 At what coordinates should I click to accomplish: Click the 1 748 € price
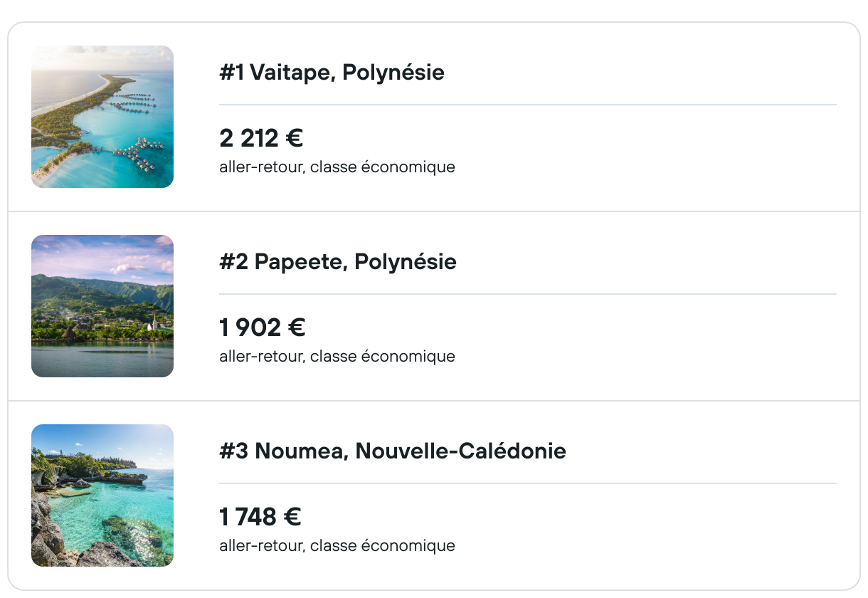[260, 517]
